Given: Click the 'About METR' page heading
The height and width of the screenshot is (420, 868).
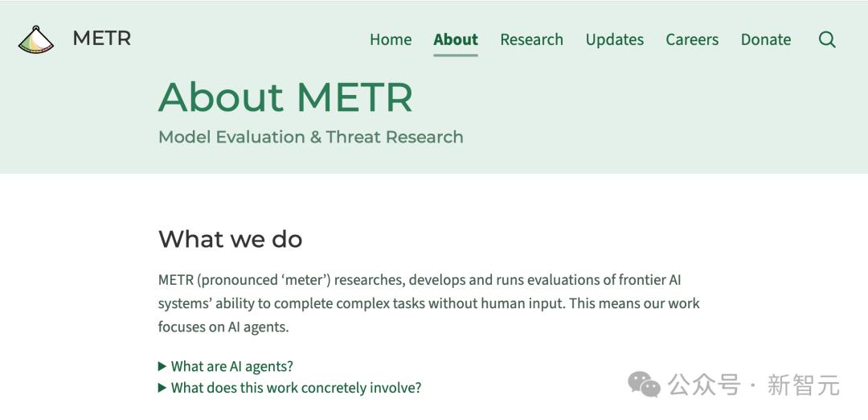Looking at the screenshot, I should 285,97.
